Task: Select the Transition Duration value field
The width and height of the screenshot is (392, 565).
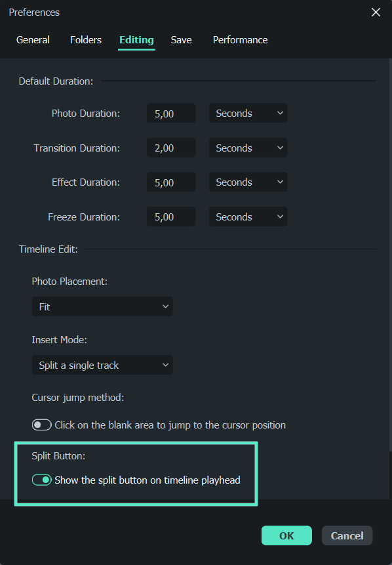Action: pyautogui.click(x=170, y=148)
